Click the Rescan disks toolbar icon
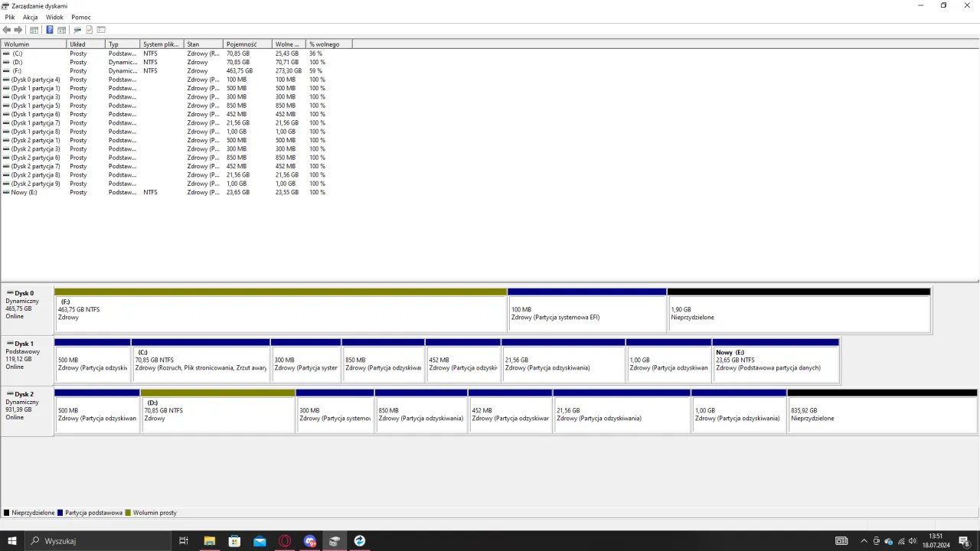Screen dimensions: 980x551 point(77,30)
